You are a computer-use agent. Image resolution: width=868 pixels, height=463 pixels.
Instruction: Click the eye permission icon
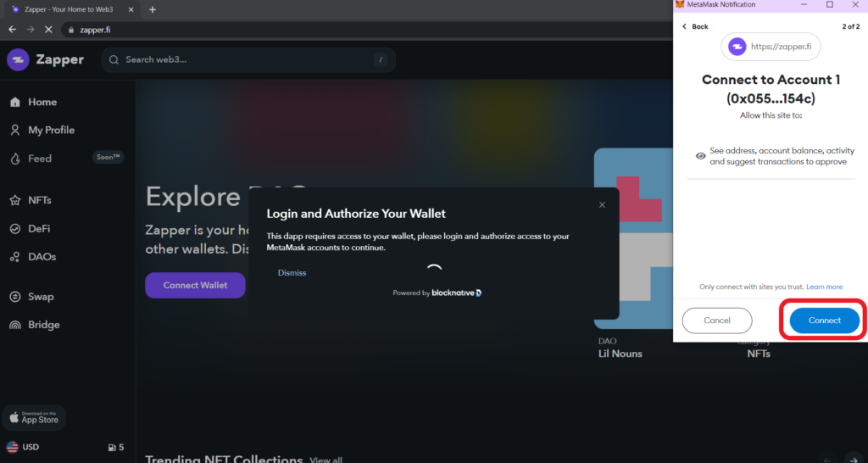tap(701, 156)
